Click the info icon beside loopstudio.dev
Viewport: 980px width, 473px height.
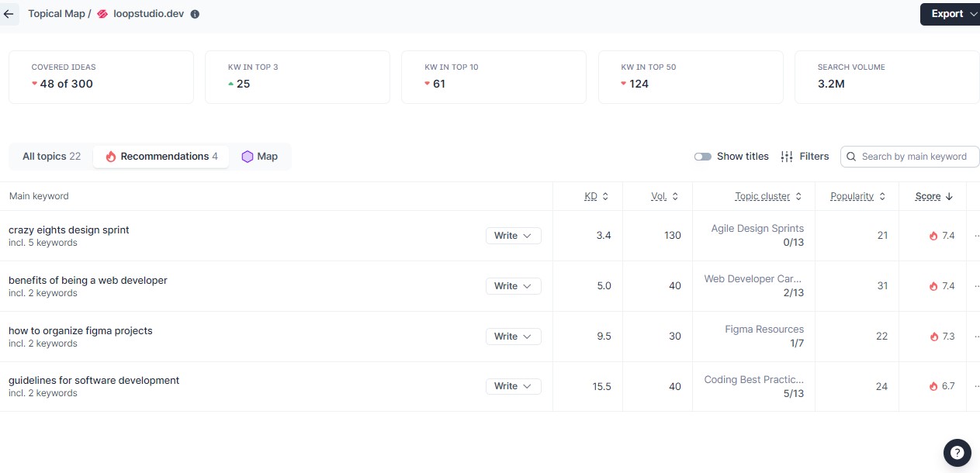(x=195, y=14)
